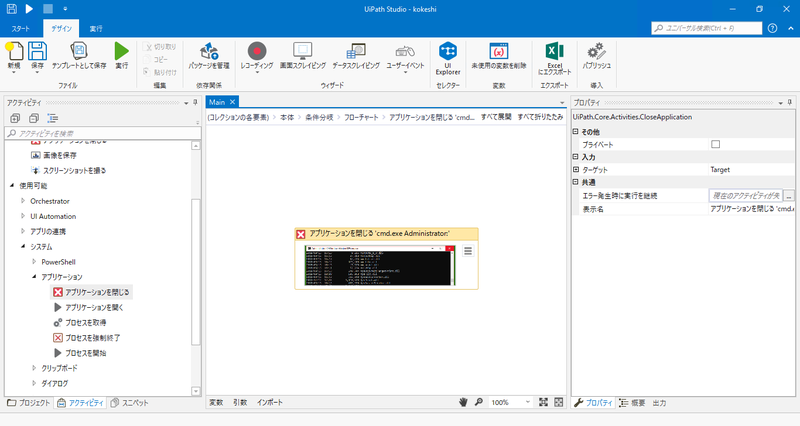Collapse the 共通 property section
800x426 pixels.
pyautogui.click(x=576, y=182)
